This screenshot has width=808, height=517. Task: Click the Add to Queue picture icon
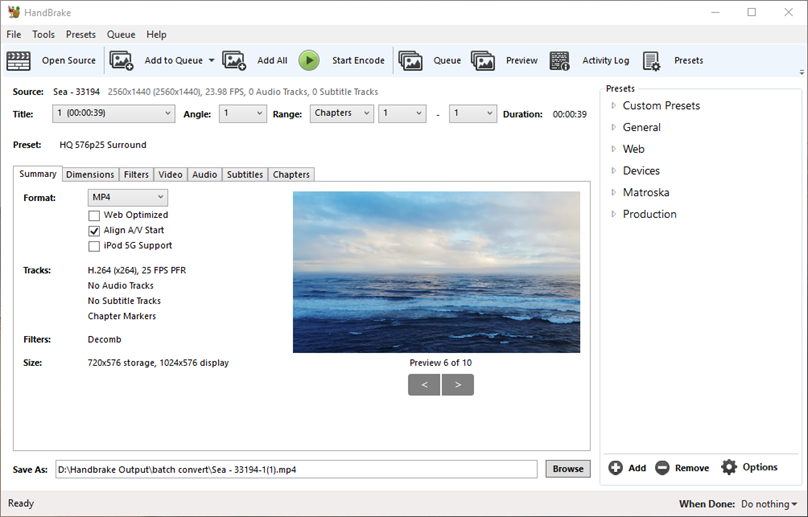(122, 61)
